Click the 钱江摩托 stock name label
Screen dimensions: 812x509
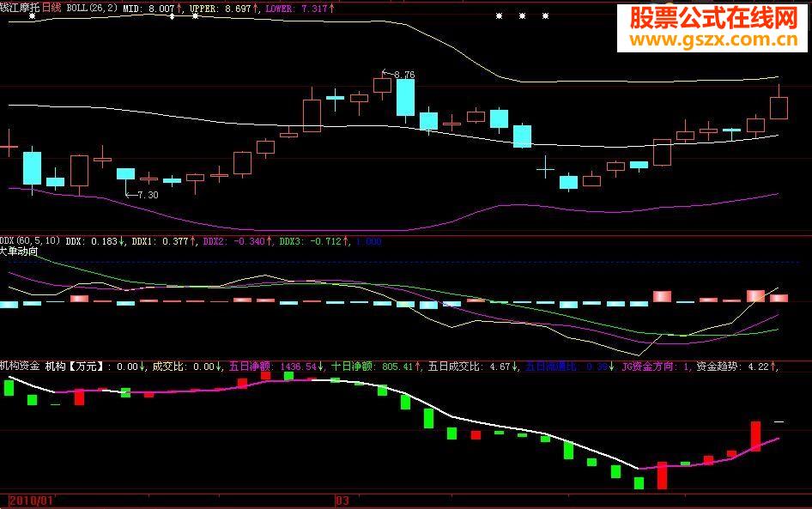click(x=20, y=8)
